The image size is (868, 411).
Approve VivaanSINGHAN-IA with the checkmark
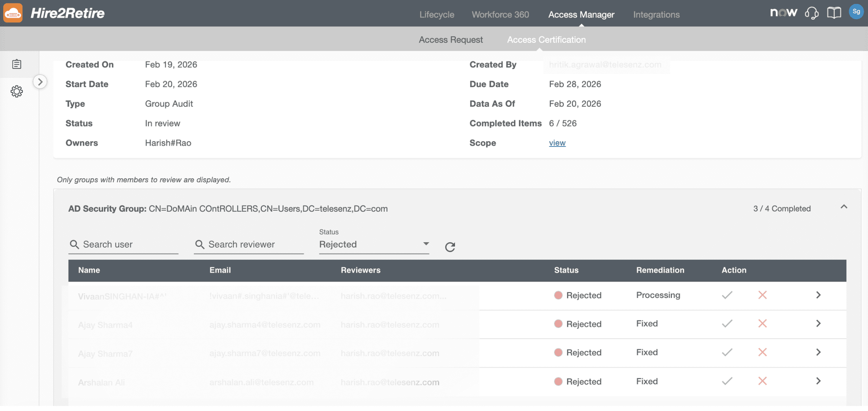click(727, 295)
